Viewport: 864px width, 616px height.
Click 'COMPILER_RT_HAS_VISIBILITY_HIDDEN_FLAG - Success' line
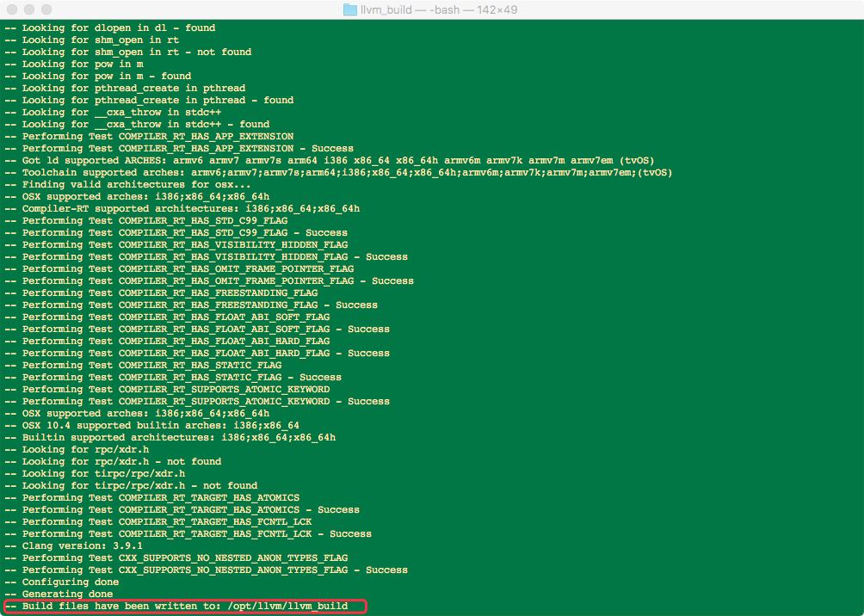206,257
